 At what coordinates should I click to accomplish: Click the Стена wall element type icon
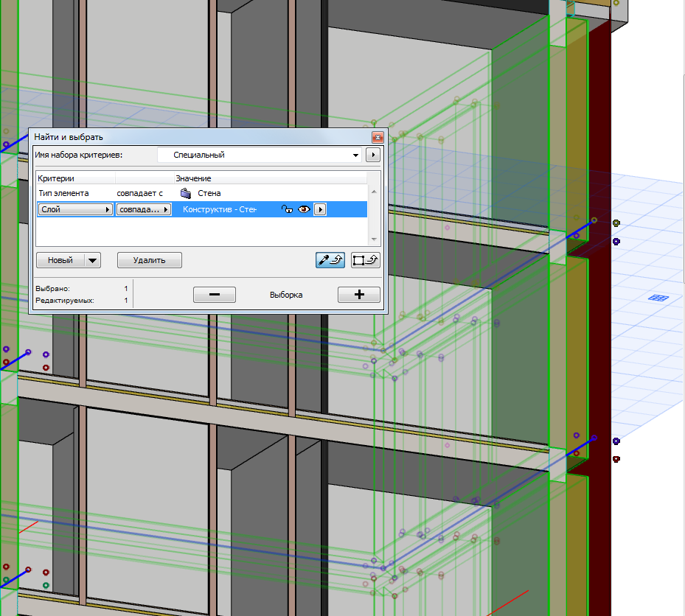(x=185, y=192)
